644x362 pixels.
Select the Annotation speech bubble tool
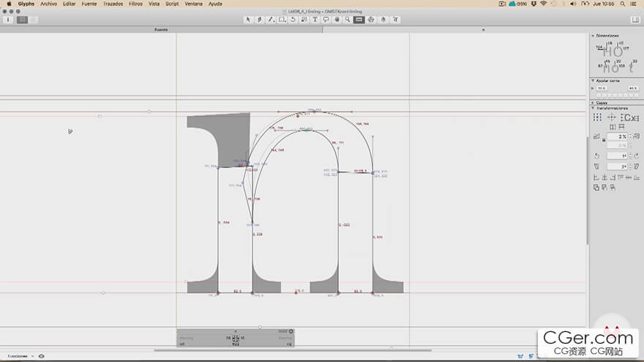(x=326, y=19)
